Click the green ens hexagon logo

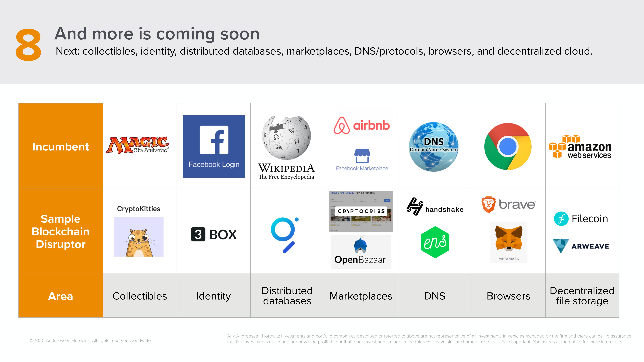tap(435, 242)
